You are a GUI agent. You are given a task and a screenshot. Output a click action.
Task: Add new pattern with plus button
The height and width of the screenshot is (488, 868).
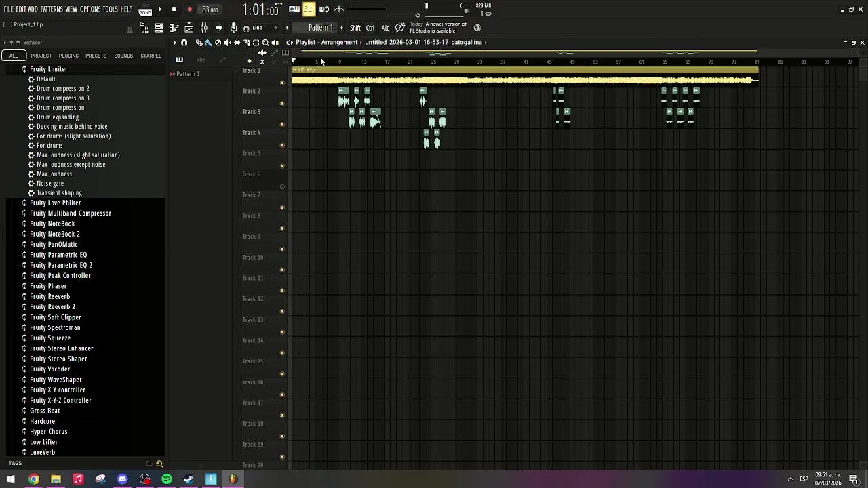tap(341, 28)
